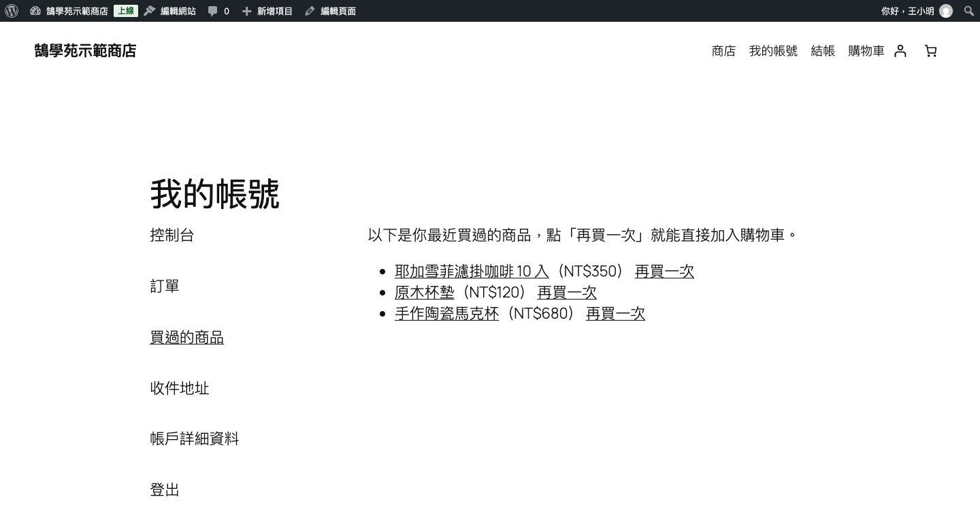Open the 鵠學苑示範商店 dashboard in admin bar
The image size is (980, 531).
point(69,11)
